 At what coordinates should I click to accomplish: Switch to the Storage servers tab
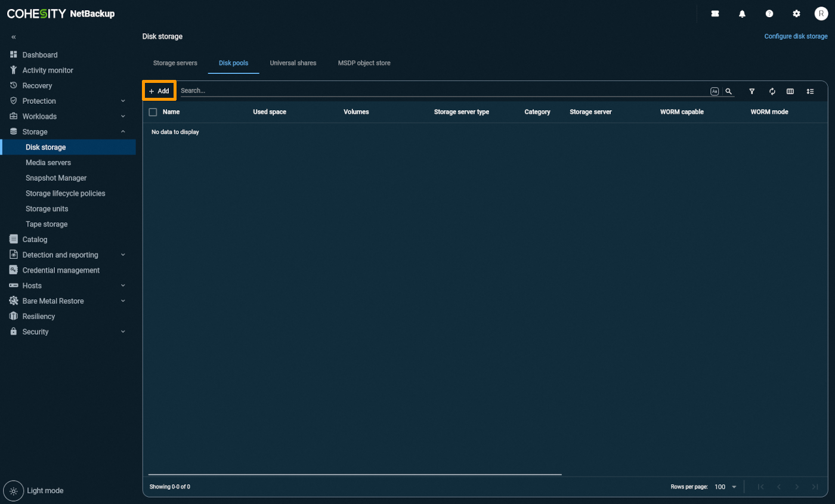click(175, 63)
